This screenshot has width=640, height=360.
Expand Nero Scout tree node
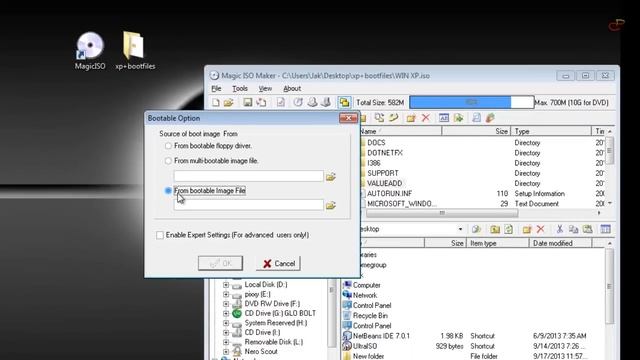(x=226, y=351)
